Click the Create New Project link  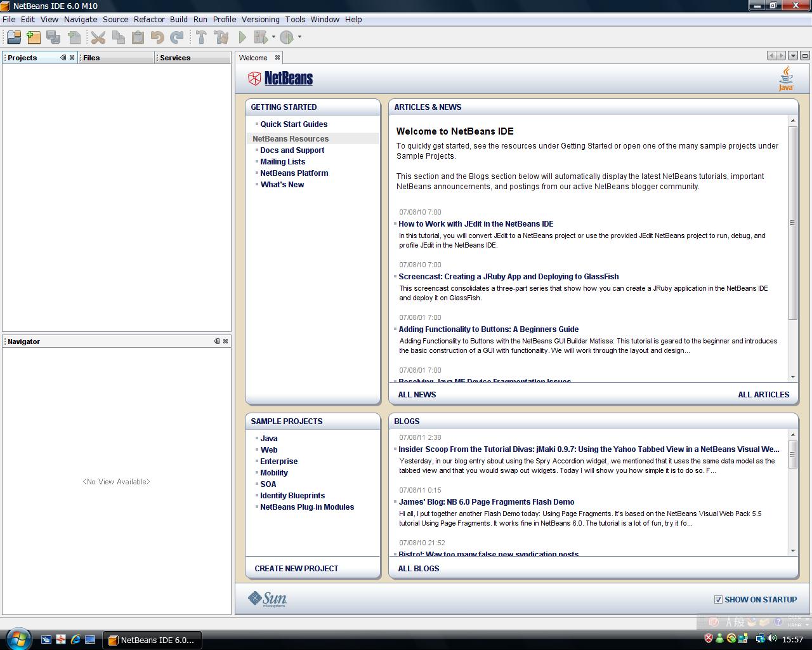296,568
